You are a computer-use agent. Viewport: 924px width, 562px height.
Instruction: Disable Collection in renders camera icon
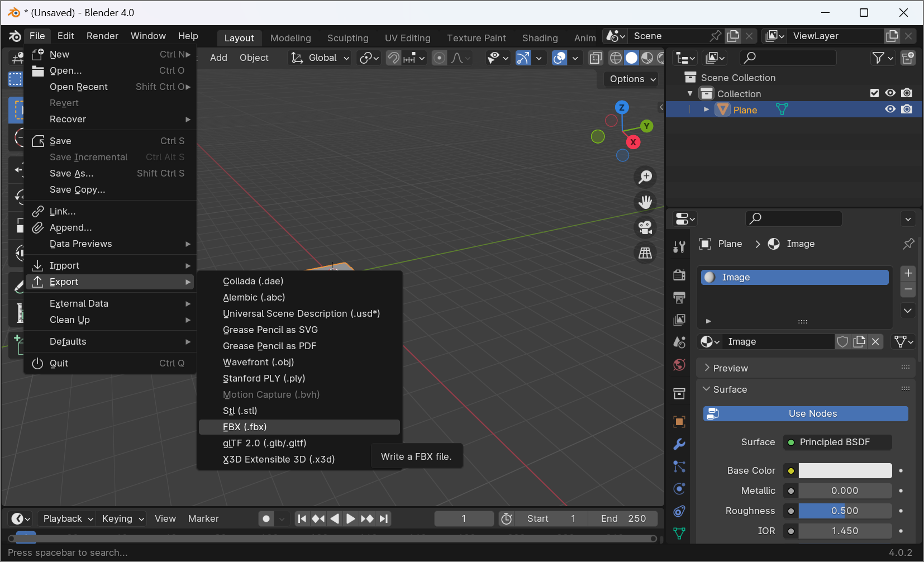[907, 93]
